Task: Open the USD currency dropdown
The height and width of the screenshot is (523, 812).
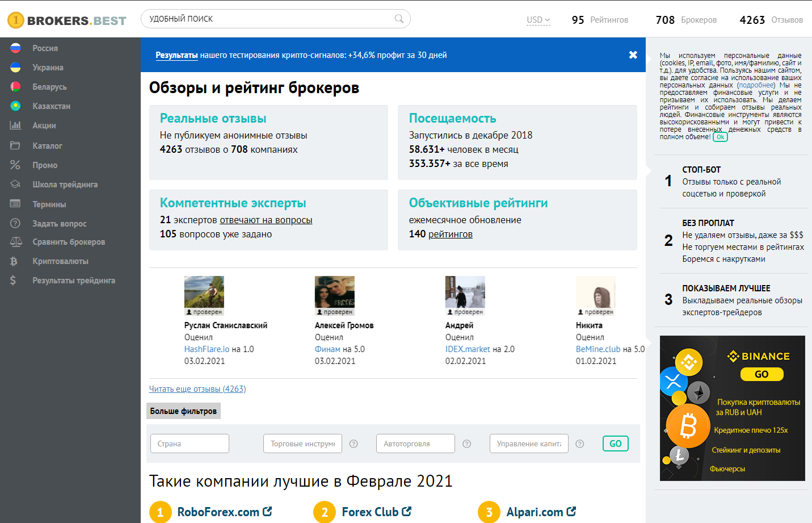Action: click(538, 20)
